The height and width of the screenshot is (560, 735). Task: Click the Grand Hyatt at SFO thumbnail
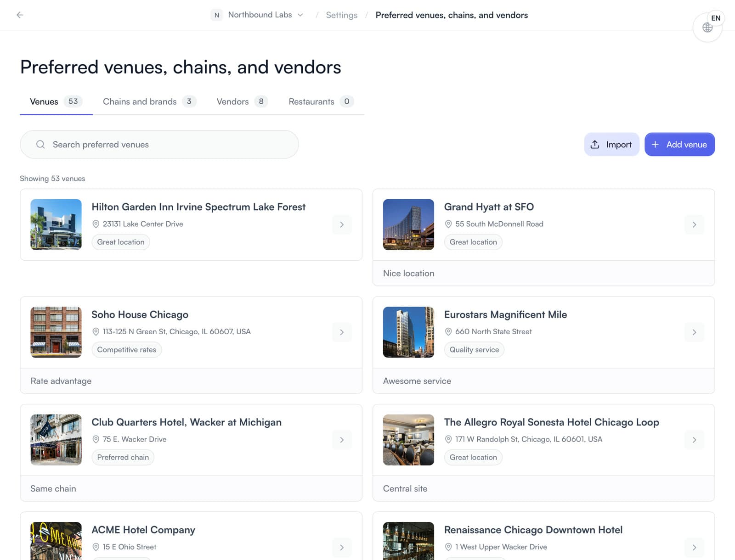pyautogui.click(x=408, y=224)
